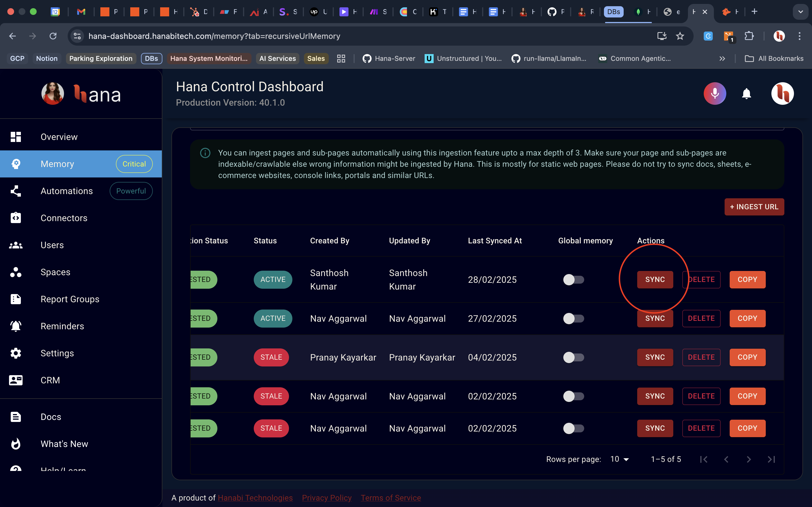Screen dimensions: 812x507
Task: Open the What's New section
Action: [64, 444]
